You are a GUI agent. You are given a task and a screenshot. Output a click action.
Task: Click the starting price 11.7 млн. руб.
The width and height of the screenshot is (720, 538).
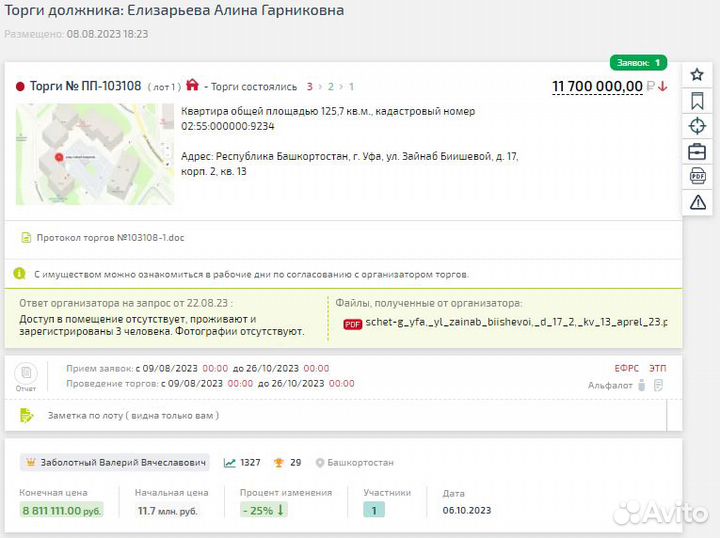[168, 510]
